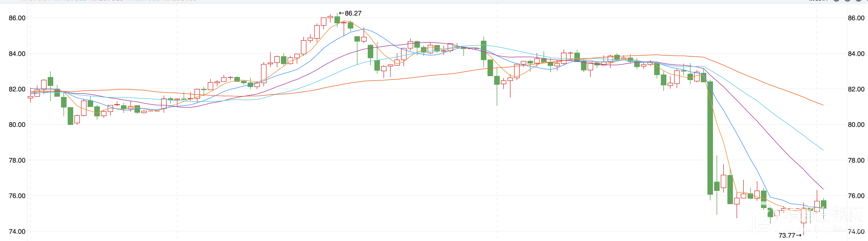The width and height of the screenshot is (868, 241).
Task: Select the tallest green candle in the sharp drop
Action: click(710, 138)
